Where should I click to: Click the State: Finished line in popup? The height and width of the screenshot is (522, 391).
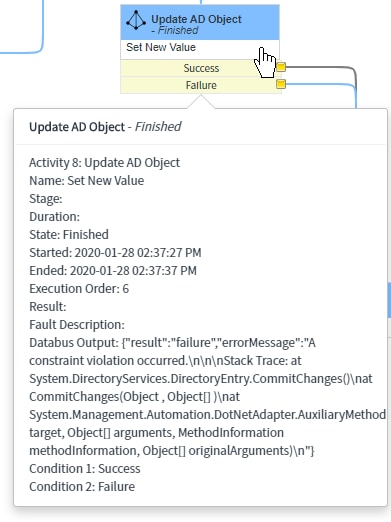coord(69,235)
